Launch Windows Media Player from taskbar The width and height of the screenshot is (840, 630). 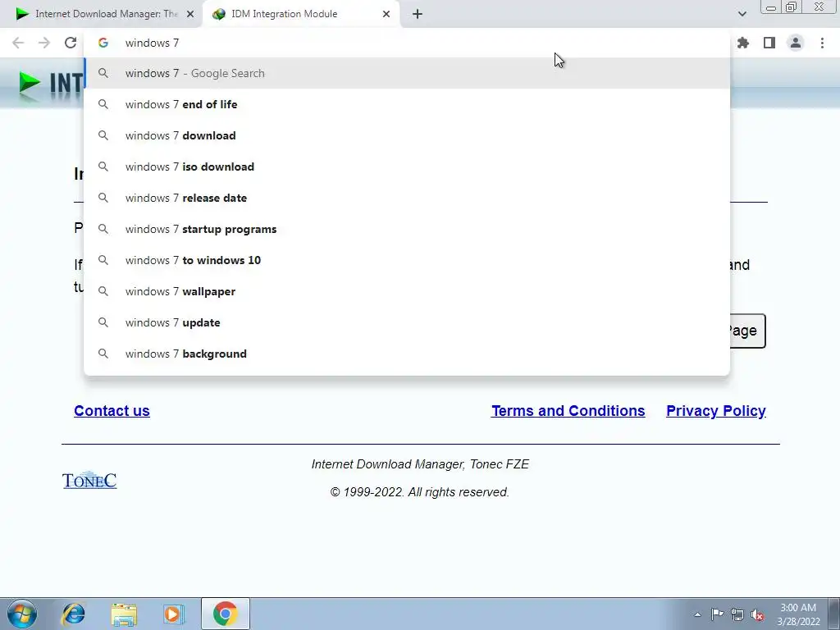pos(174,614)
